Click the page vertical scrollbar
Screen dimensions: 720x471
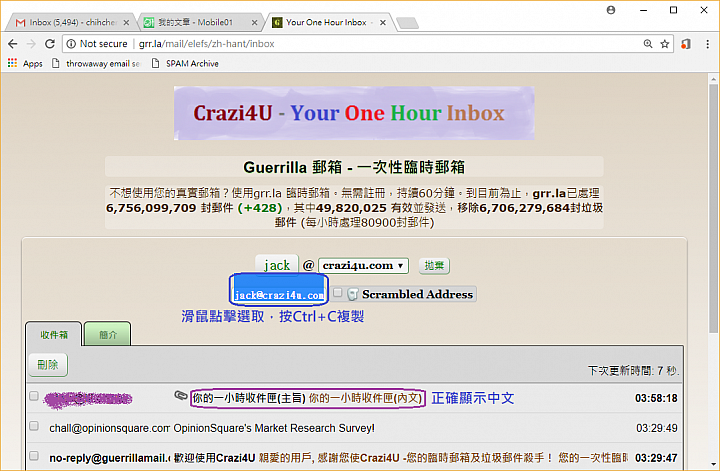click(x=713, y=207)
